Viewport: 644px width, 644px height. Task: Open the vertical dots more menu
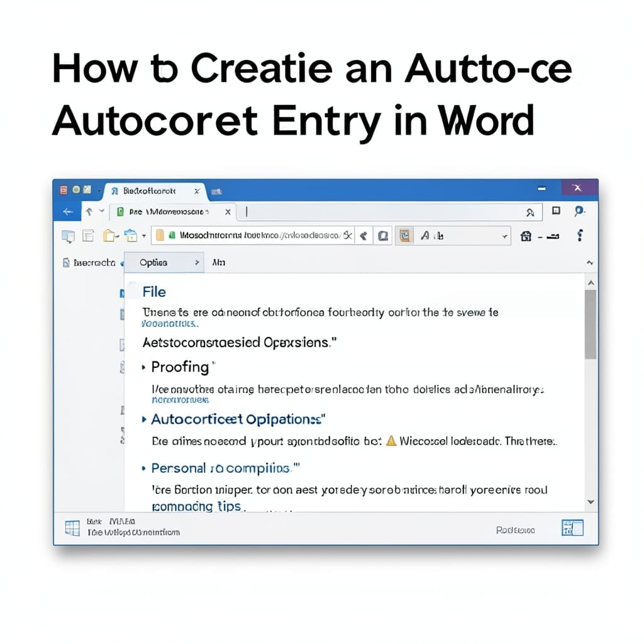580,235
